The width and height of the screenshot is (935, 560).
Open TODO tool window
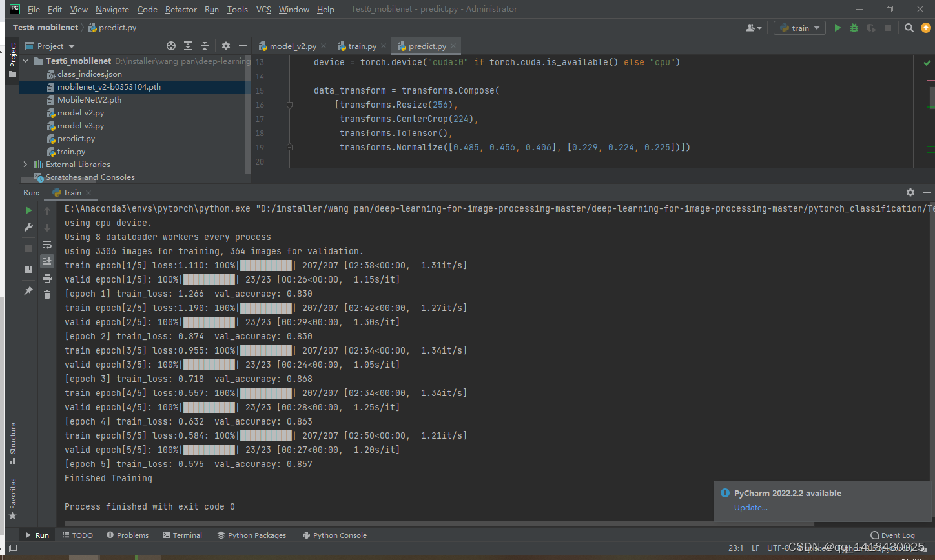click(77, 535)
